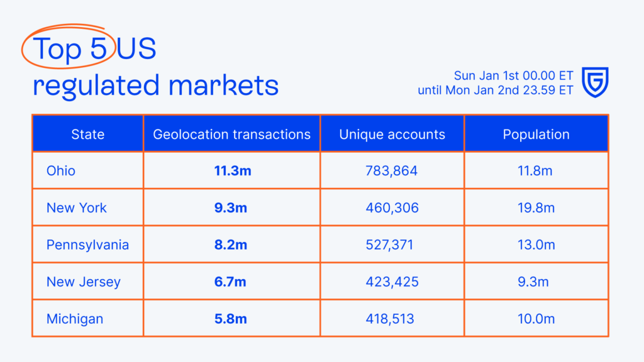Click Michigan's 418,513 unique accounts value

coord(390,319)
